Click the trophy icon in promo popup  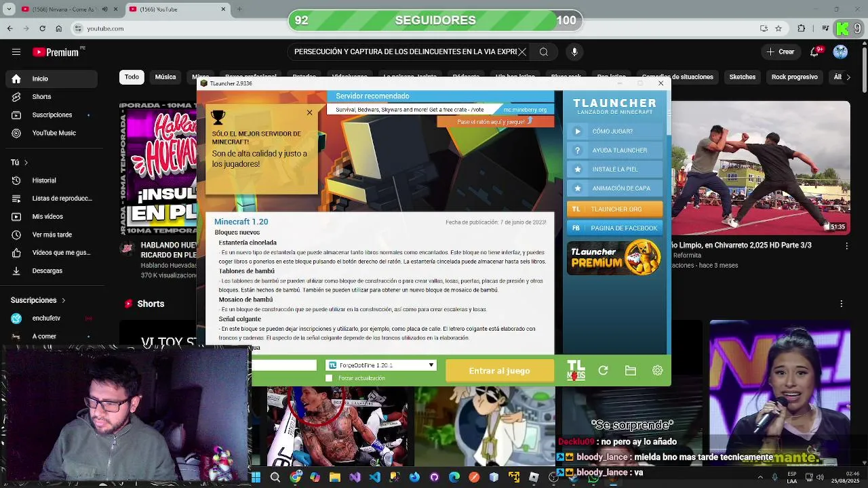click(x=218, y=117)
